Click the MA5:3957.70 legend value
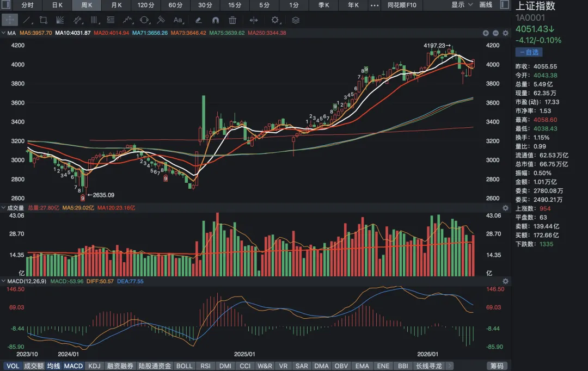 [x=35, y=33]
